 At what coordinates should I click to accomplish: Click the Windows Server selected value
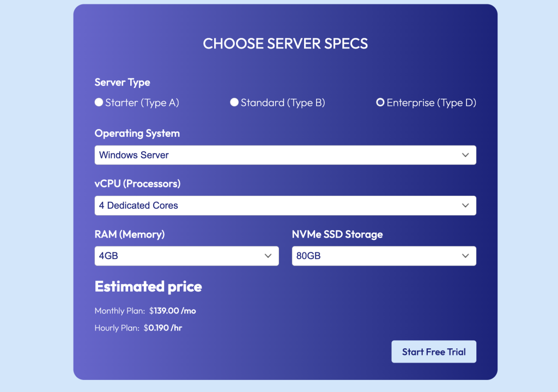[134, 155]
